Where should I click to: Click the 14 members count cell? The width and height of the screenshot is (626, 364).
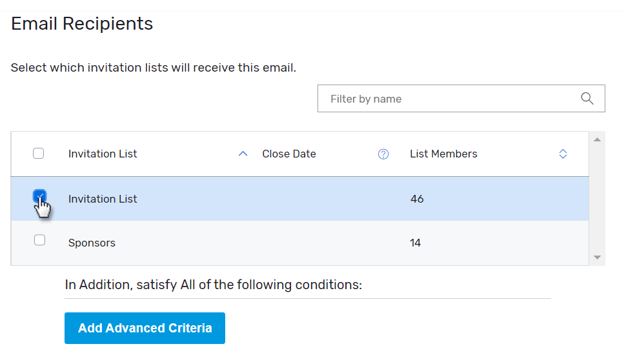416,243
